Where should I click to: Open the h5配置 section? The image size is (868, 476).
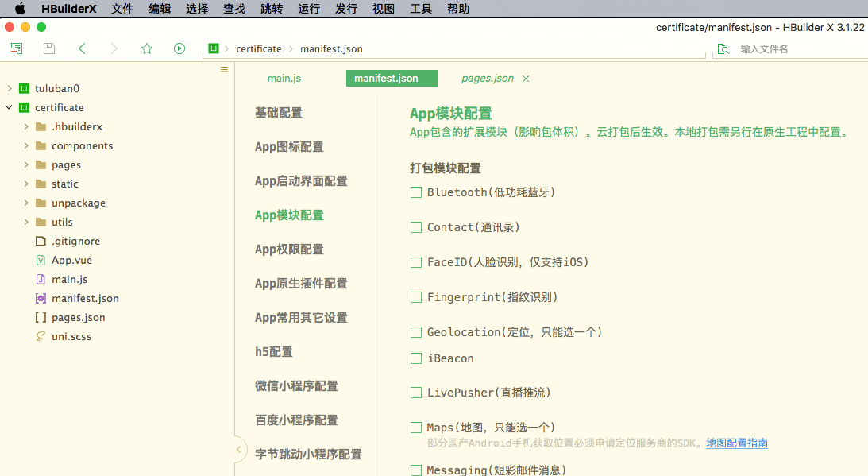(273, 352)
